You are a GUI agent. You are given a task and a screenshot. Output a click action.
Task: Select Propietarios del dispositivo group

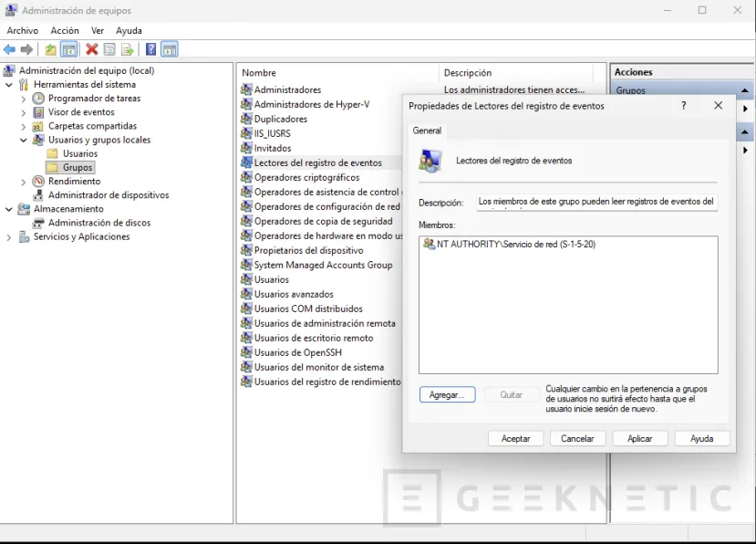308,250
